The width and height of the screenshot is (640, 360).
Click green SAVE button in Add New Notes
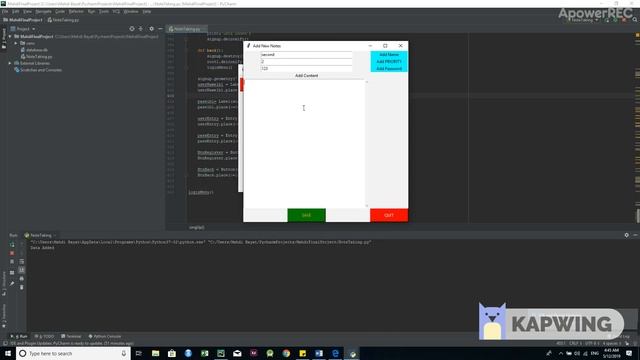click(307, 215)
